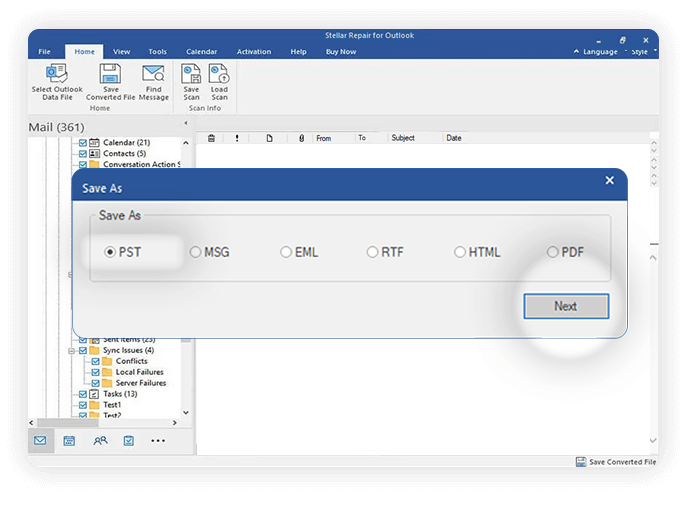This screenshot has height=518, width=699.
Task: Click the three-dots more options icon
Action: [x=158, y=441]
